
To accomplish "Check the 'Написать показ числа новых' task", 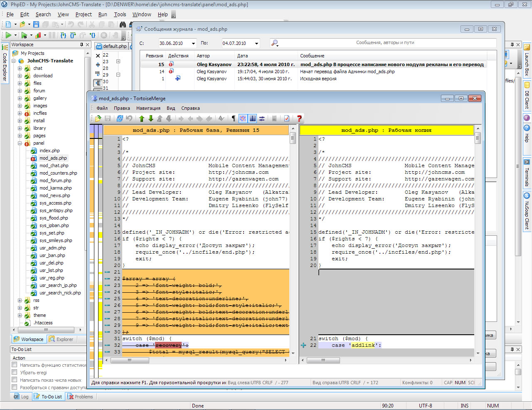I will (x=15, y=380).
